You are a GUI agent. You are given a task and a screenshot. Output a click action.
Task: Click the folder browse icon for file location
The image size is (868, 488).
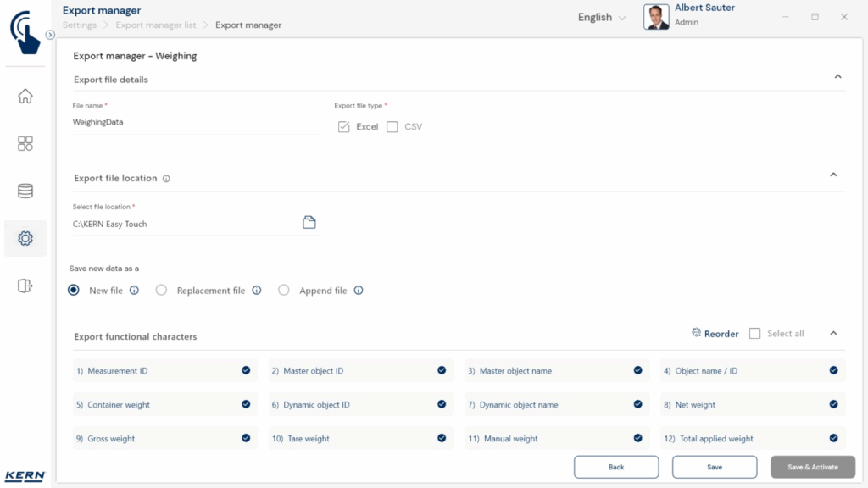point(309,223)
